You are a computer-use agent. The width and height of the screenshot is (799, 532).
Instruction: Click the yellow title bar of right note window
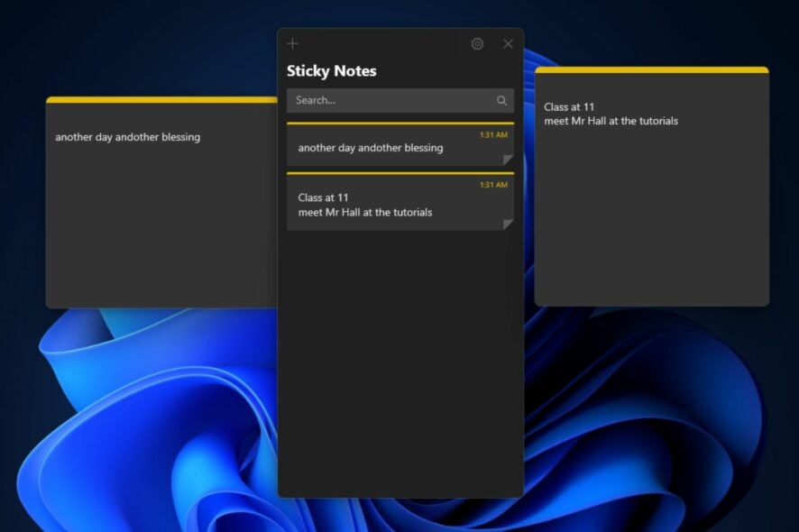coord(652,69)
